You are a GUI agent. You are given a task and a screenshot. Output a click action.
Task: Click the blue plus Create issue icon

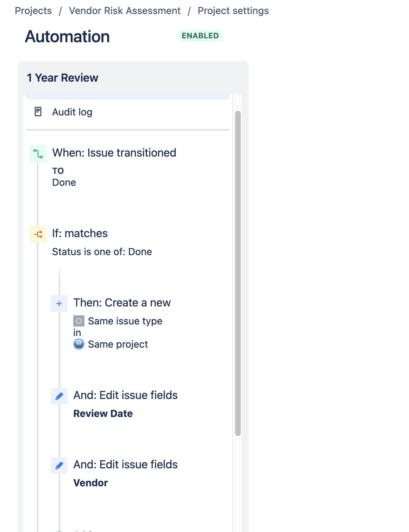59,304
